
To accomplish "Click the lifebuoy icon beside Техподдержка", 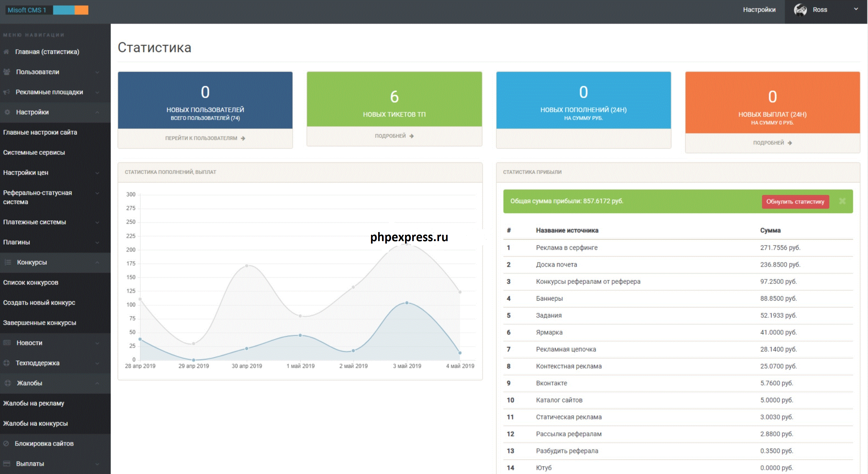I will click(x=6, y=363).
